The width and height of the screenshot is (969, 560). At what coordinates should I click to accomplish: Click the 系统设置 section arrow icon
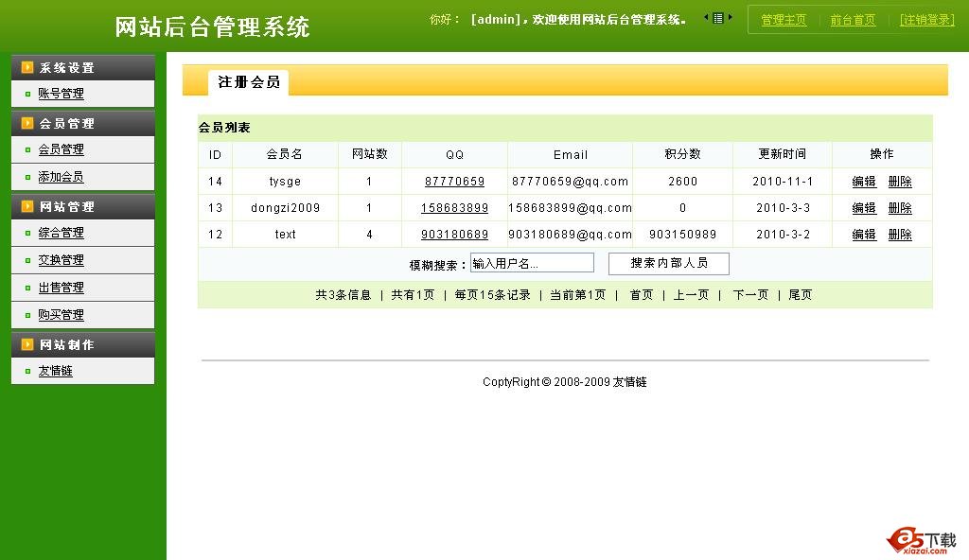coord(27,67)
